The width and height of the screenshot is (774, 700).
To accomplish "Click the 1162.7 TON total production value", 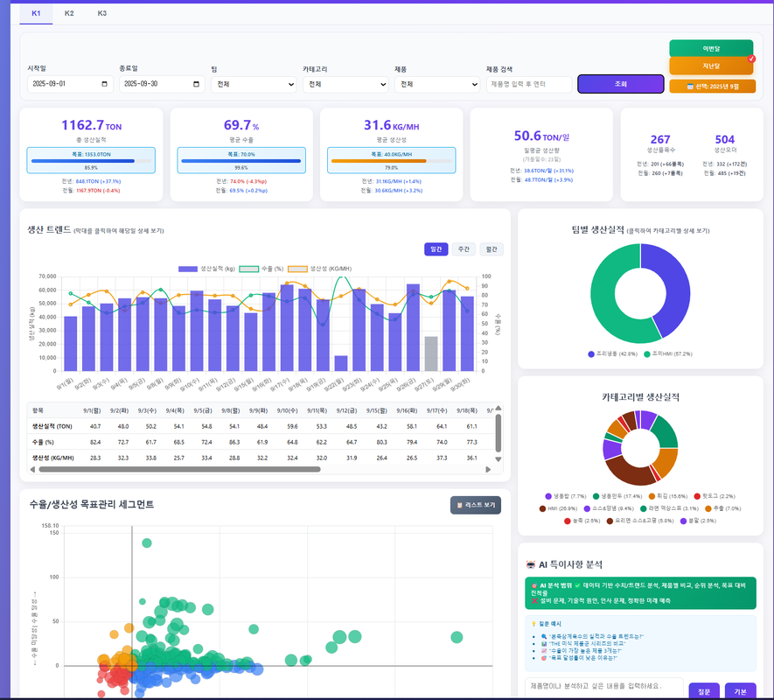I will 91,125.
